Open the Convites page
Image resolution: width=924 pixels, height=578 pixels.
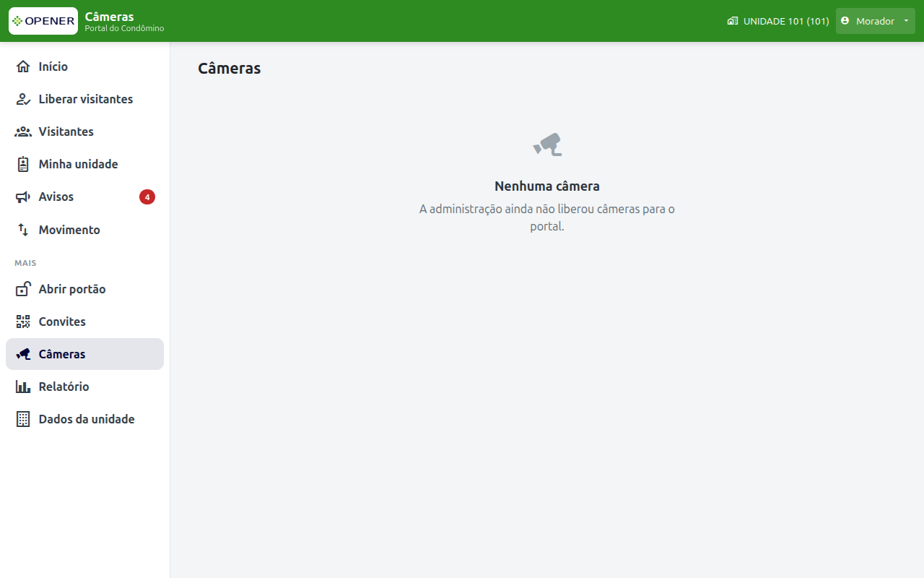tap(84, 322)
